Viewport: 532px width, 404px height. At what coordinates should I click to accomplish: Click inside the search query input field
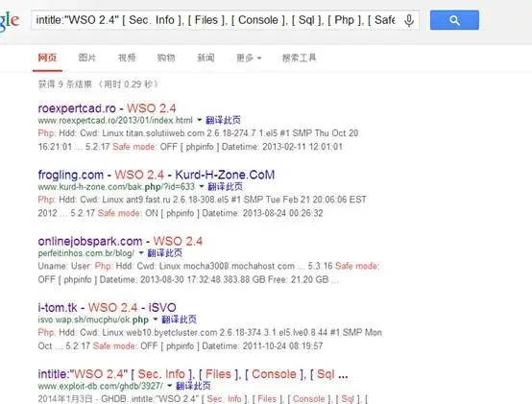coord(216,20)
